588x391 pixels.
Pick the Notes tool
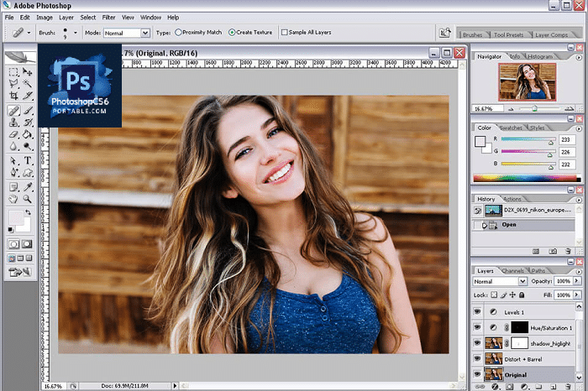pyautogui.click(x=13, y=187)
